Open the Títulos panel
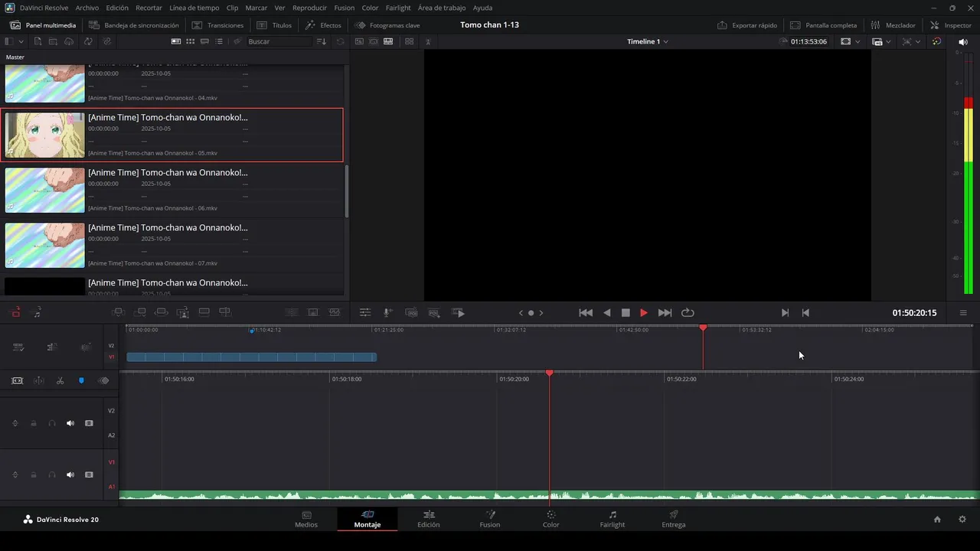Viewport: 980px width, 551px height. pyautogui.click(x=274, y=25)
